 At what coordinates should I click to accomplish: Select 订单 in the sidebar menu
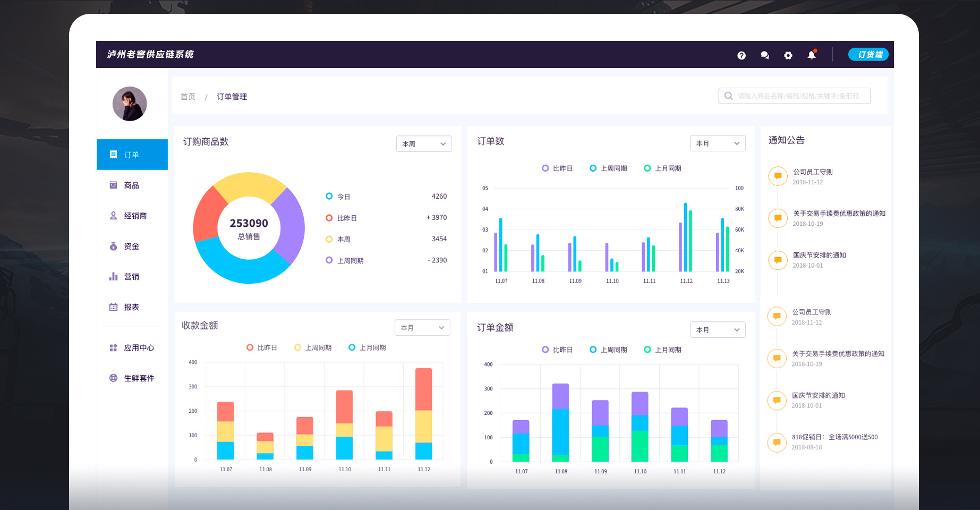click(x=132, y=155)
